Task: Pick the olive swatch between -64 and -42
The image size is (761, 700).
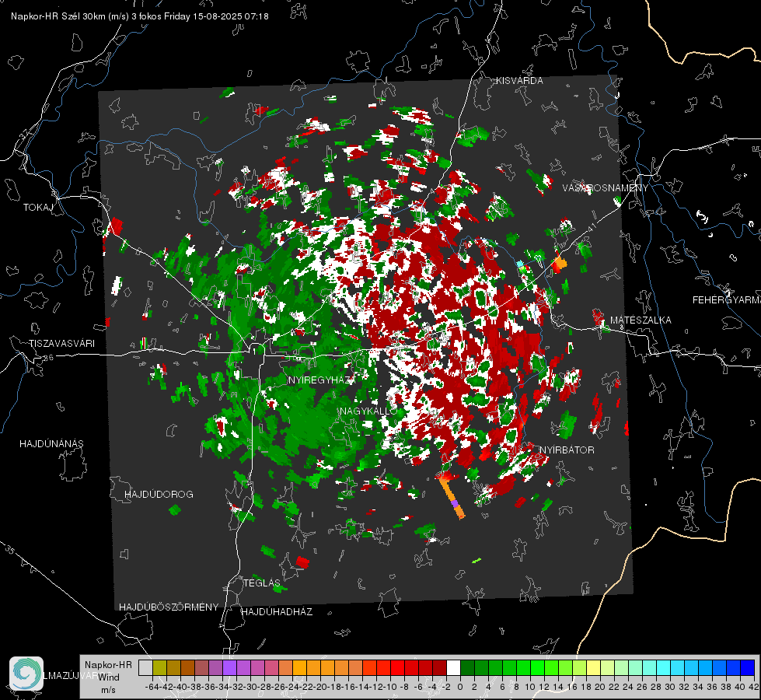Action: click(x=159, y=668)
